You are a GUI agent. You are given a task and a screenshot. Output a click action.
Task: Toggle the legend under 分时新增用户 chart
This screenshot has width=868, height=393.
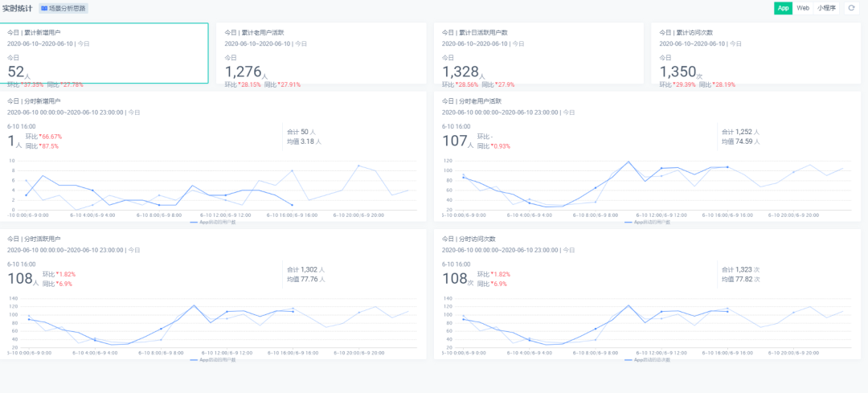pos(212,222)
